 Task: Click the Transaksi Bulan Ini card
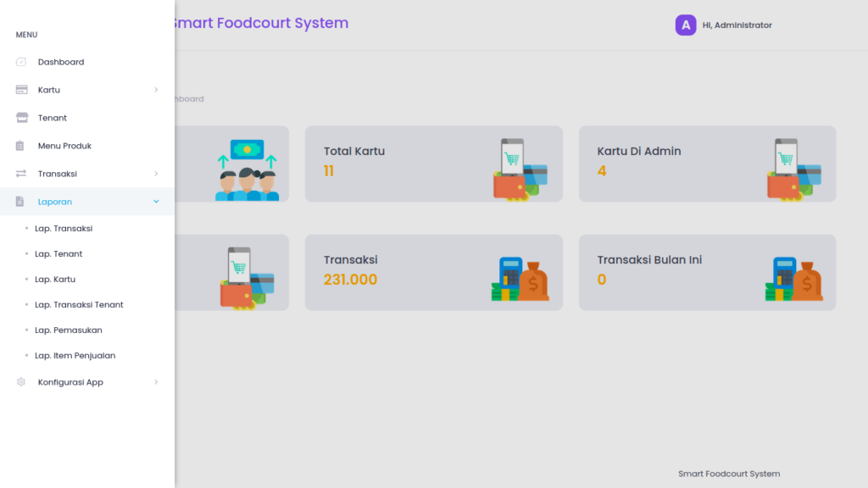pyautogui.click(x=707, y=272)
